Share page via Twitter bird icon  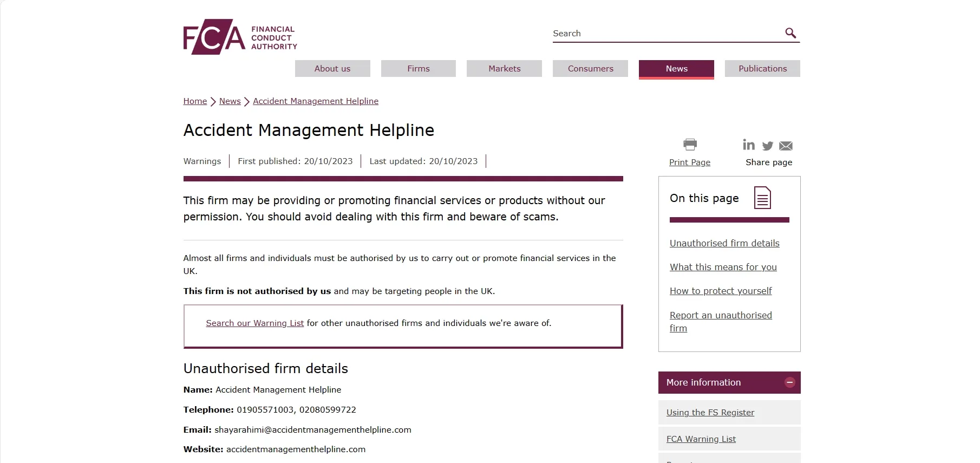(768, 146)
